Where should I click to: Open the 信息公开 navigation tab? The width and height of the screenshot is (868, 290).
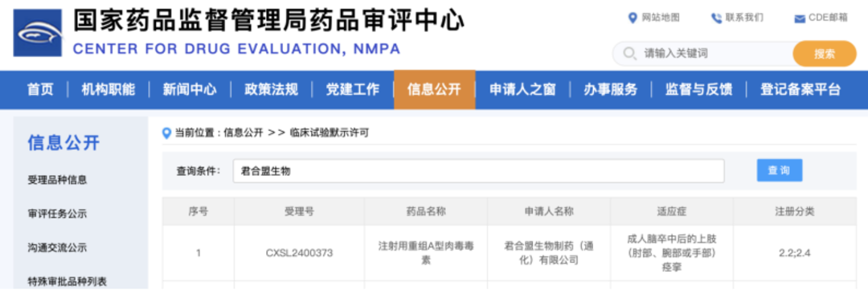click(x=435, y=90)
